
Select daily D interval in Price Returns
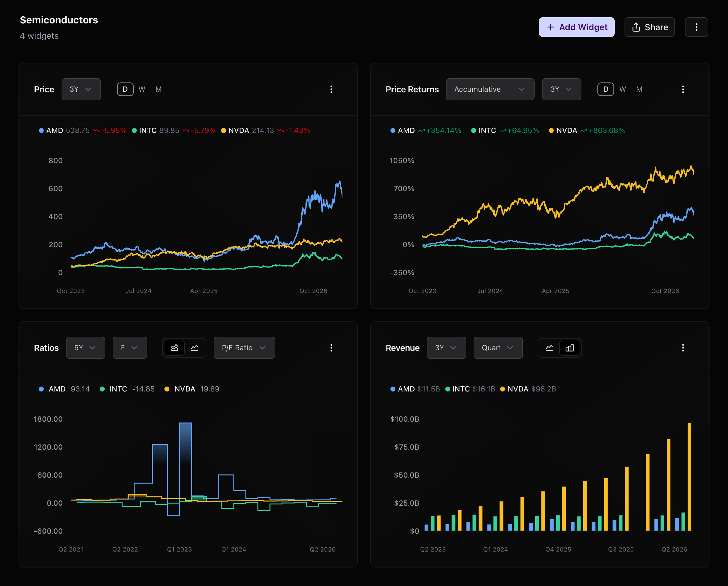pos(605,89)
